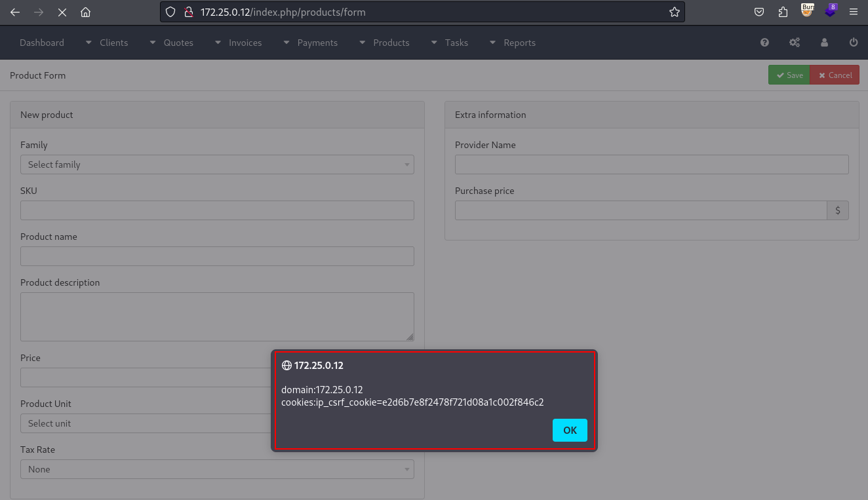Open the Burp Suite browser extension icon
The image size is (868, 500).
click(x=806, y=12)
